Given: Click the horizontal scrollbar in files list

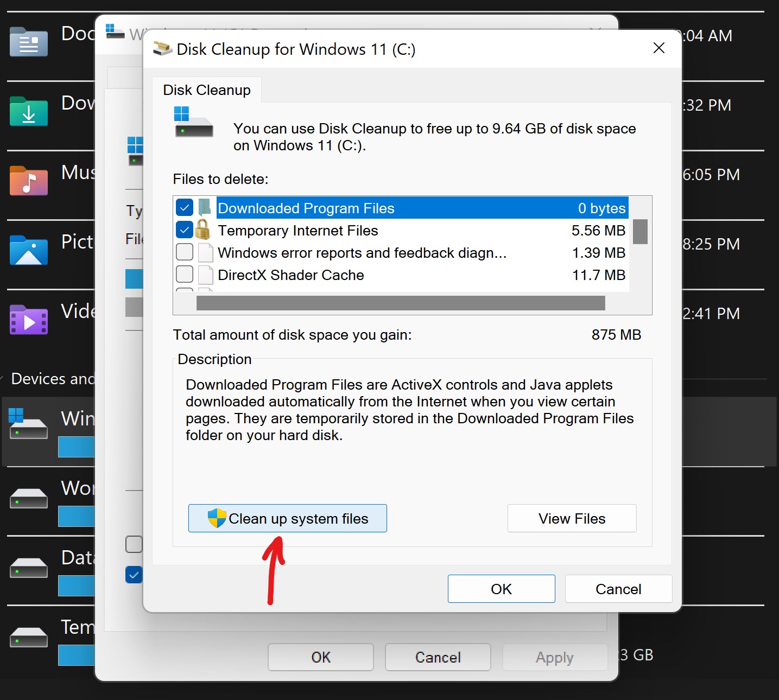Looking at the screenshot, I should 401,303.
